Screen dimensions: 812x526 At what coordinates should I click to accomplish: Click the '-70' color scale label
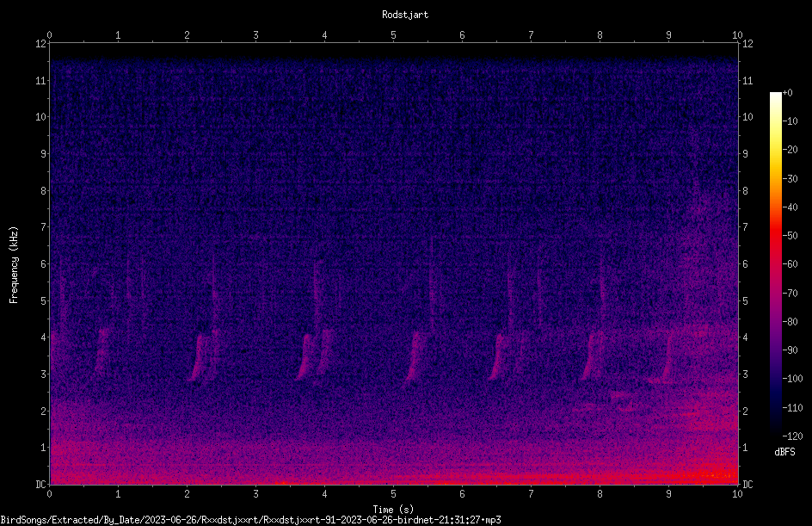(x=790, y=294)
